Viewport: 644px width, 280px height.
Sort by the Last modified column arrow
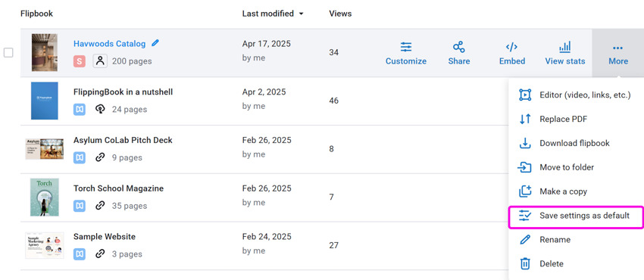[x=301, y=14]
